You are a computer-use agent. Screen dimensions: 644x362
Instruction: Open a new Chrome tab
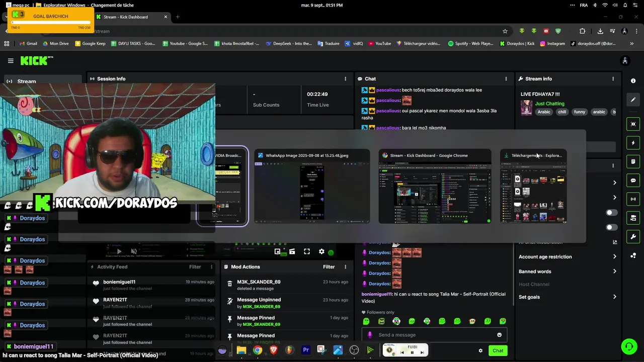tap(177, 17)
